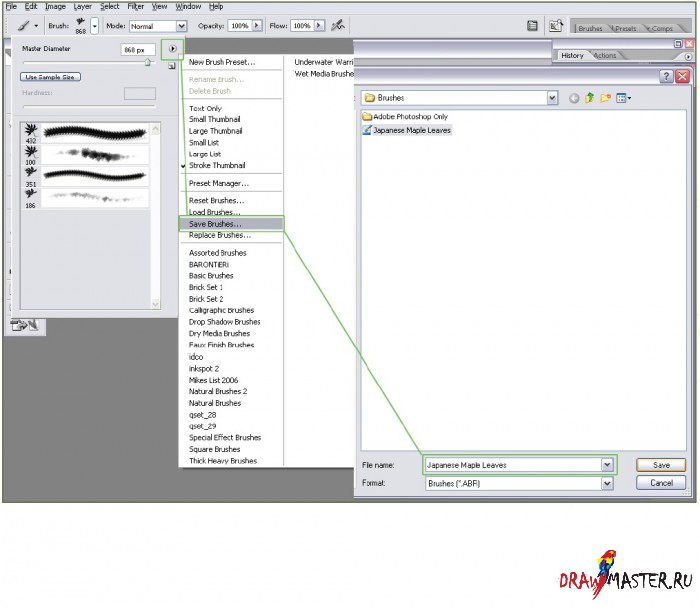Click the go back icon in save dialog
The width and height of the screenshot is (700, 607).
coord(574,98)
